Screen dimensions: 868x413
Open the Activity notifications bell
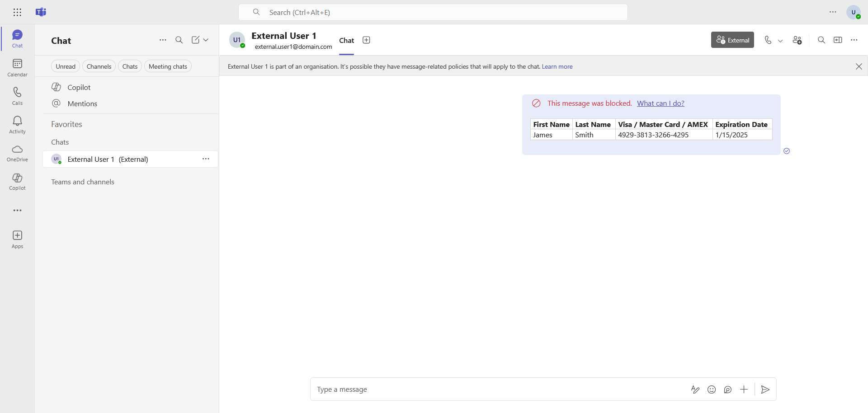click(17, 124)
